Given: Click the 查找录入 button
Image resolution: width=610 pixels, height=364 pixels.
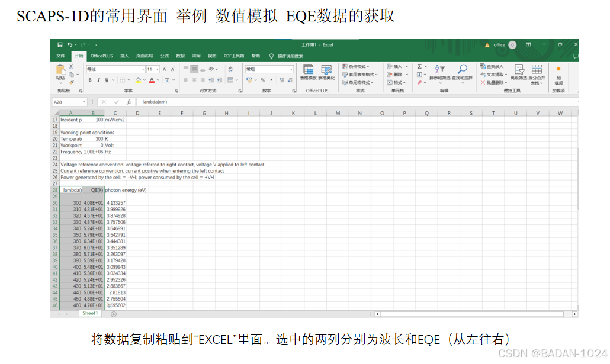Looking at the screenshot, I should pyautogui.click(x=492, y=66).
